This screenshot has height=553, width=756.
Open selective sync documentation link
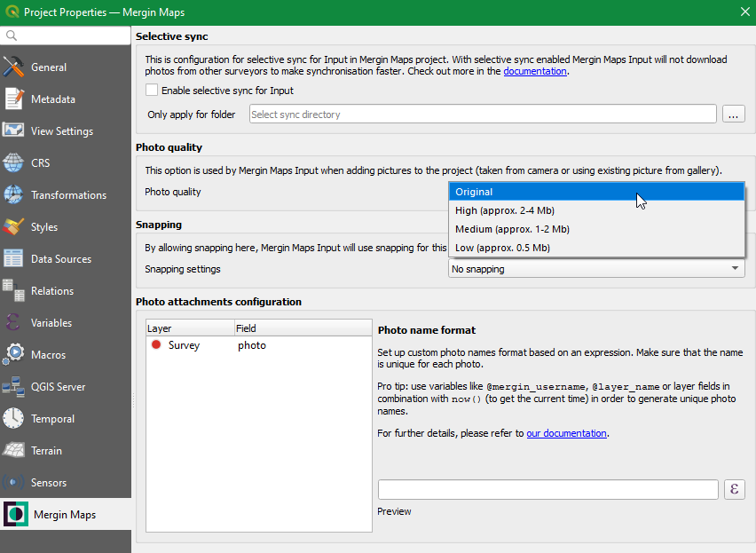[x=535, y=71]
